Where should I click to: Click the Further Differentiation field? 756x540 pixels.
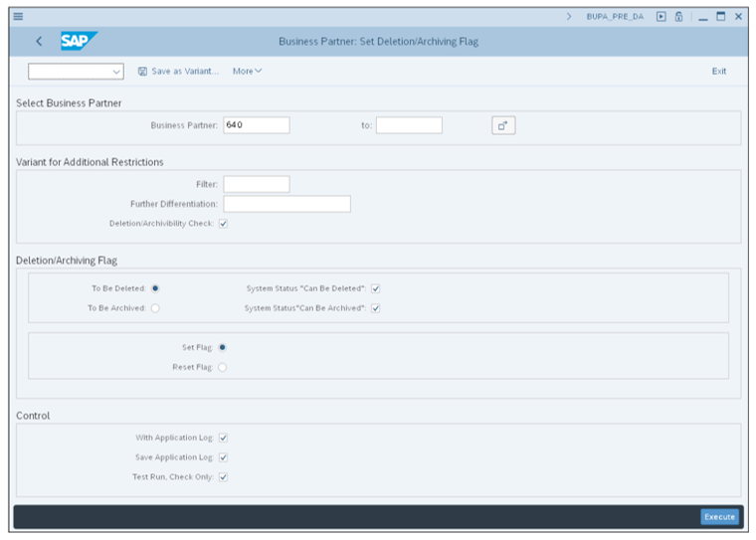pos(286,204)
